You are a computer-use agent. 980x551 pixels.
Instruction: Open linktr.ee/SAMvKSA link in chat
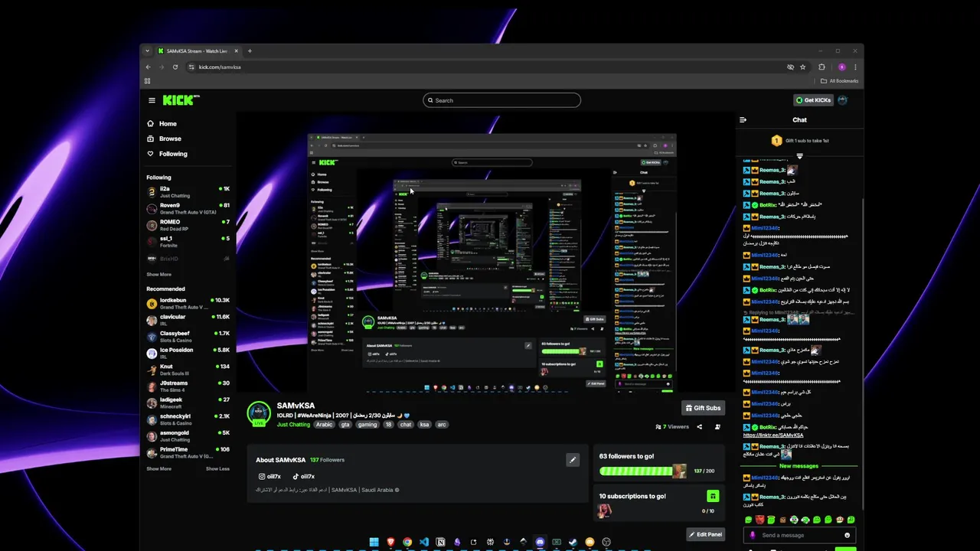[x=773, y=435]
